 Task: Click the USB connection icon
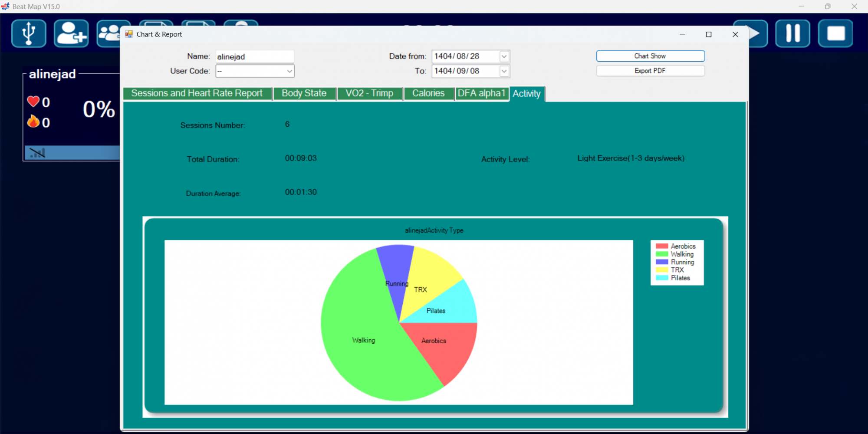tap(29, 33)
